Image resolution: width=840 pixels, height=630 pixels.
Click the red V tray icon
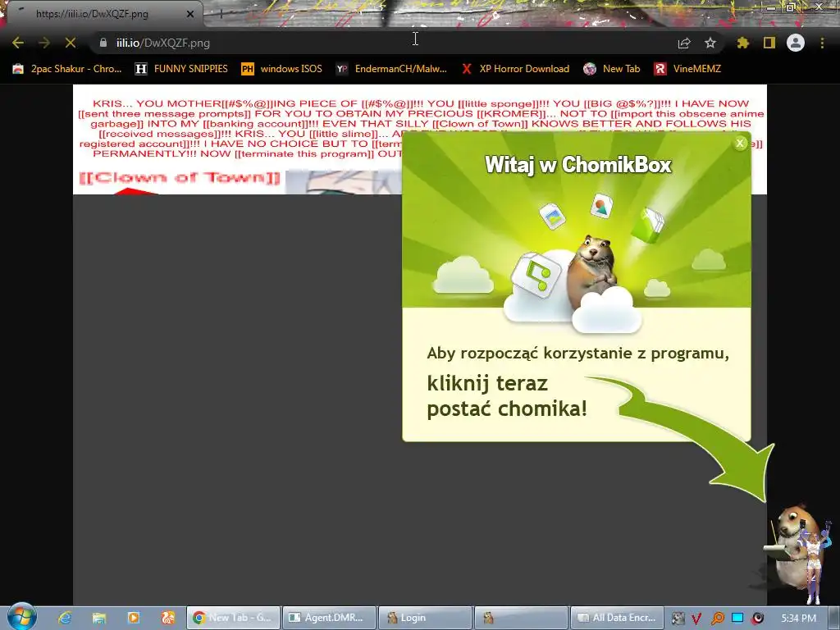click(696, 619)
